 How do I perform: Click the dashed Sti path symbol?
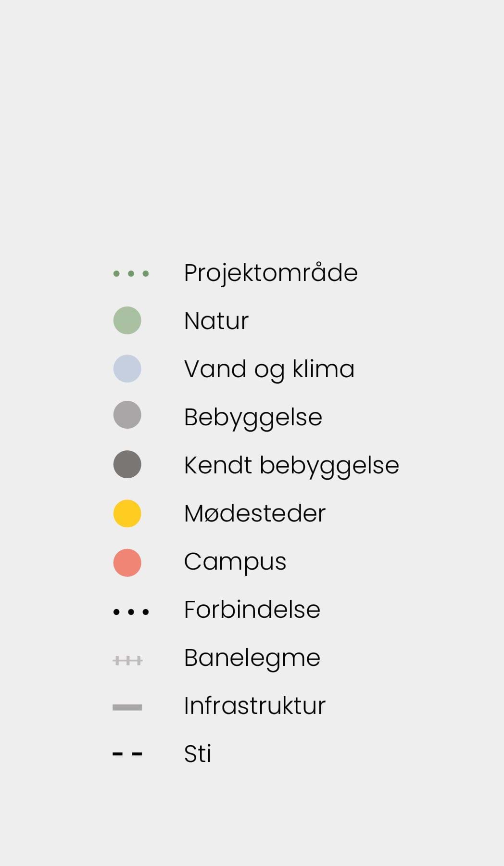[x=127, y=754]
